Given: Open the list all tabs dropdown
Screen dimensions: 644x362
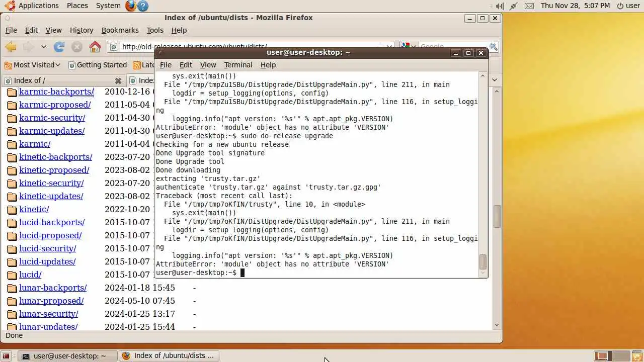Looking at the screenshot, I should coord(495,80).
